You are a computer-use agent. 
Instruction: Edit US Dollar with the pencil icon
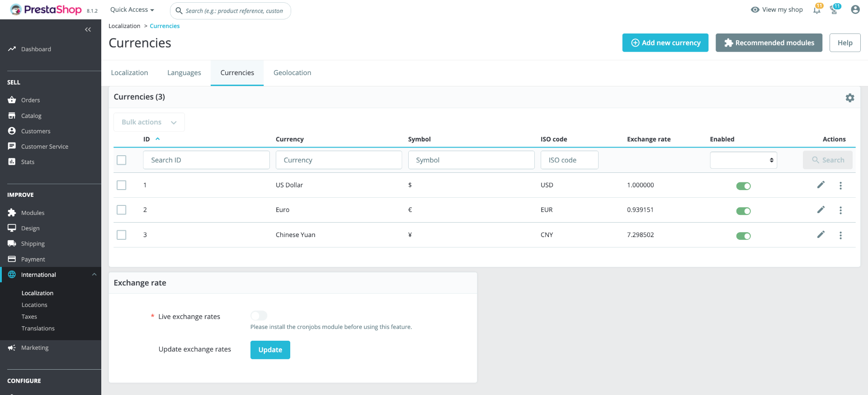click(x=821, y=185)
